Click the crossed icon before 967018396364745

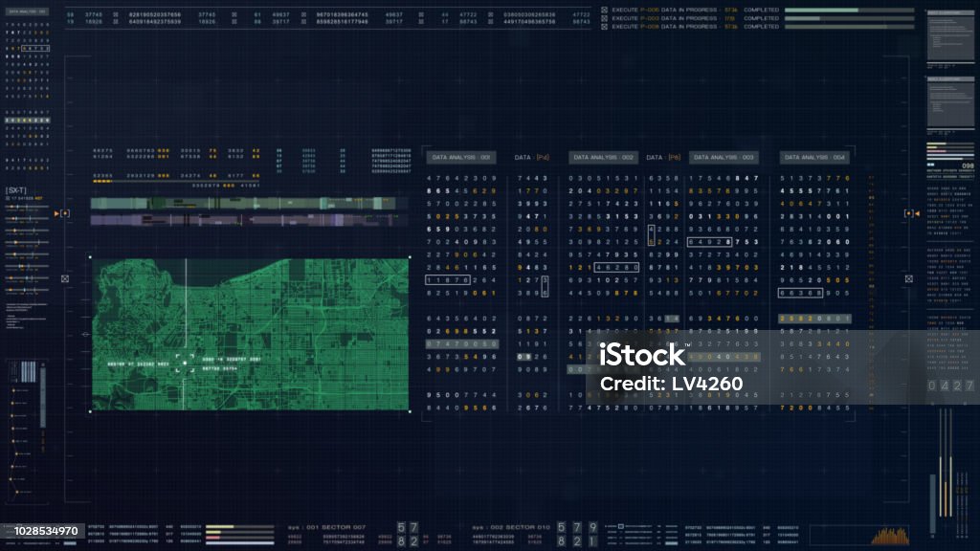pyautogui.click(x=303, y=14)
